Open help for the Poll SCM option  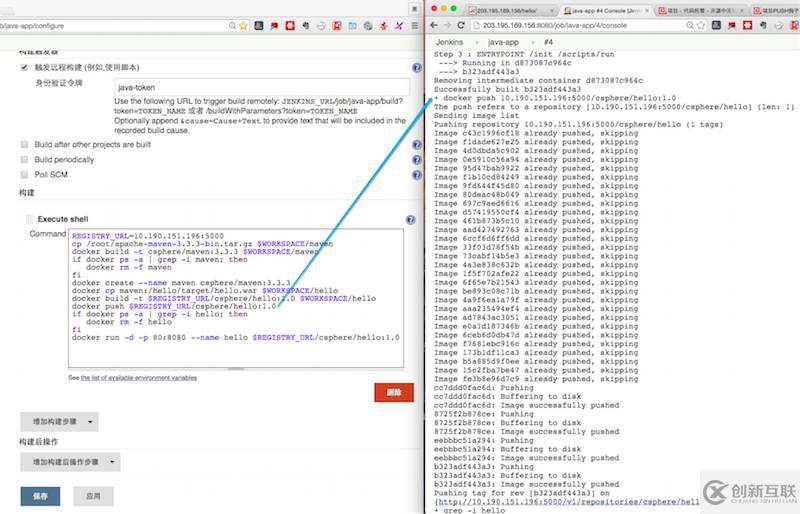pos(417,175)
